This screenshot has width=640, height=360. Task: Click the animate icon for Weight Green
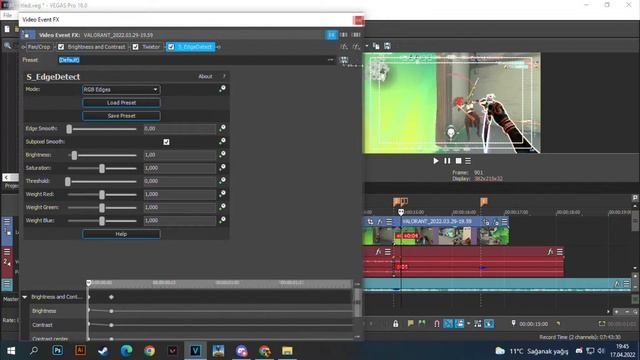pyautogui.click(x=222, y=207)
